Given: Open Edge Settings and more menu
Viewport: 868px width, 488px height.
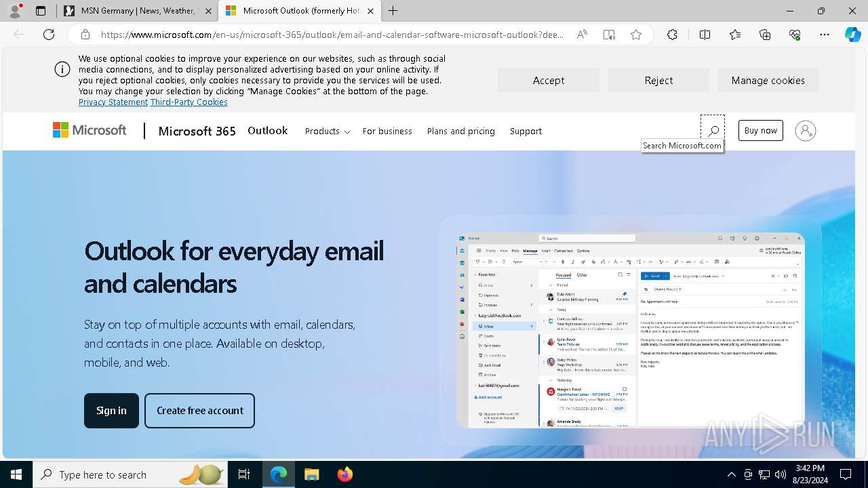Looking at the screenshot, I should click(x=825, y=35).
